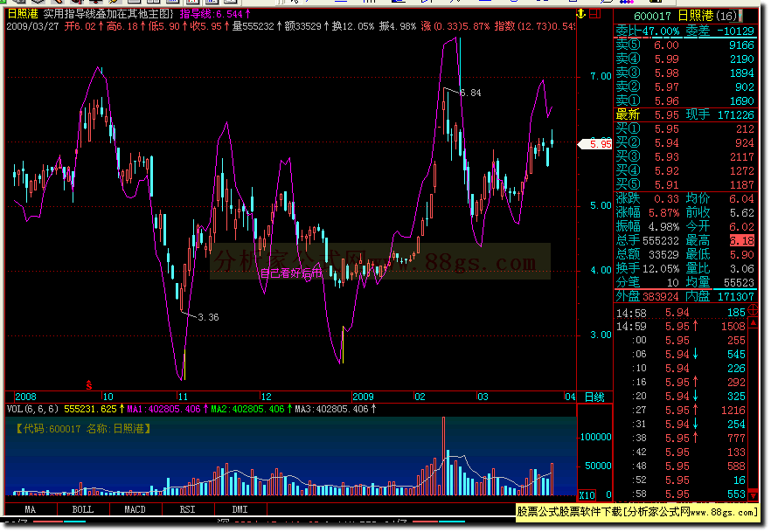Screen dimensions: 771x532
Task: Click the 量比 3.06 value
Action: point(742,269)
